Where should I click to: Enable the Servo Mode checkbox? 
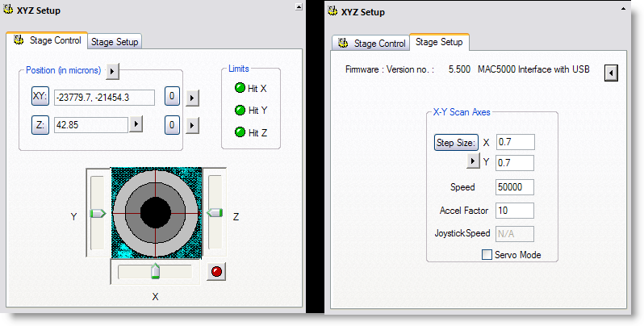[486, 255]
